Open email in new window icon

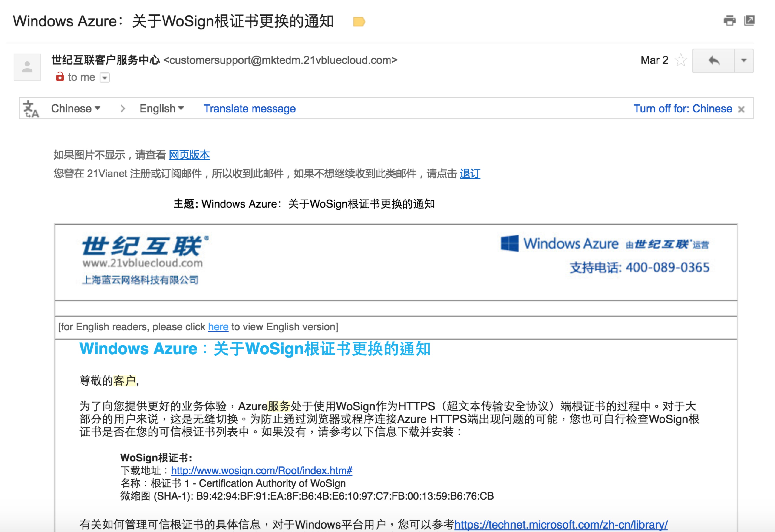[x=749, y=20]
